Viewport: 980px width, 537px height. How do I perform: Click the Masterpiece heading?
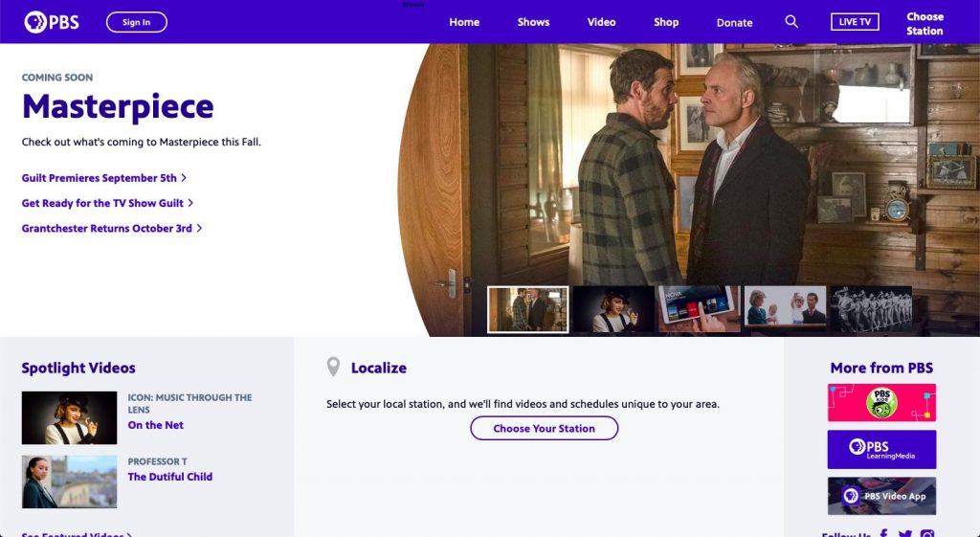point(118,106)
